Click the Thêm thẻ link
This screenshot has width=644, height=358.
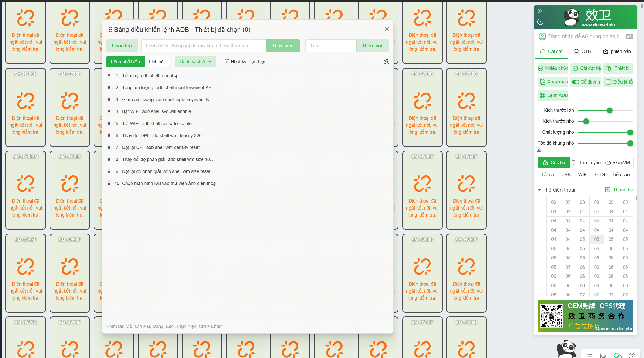619,190
